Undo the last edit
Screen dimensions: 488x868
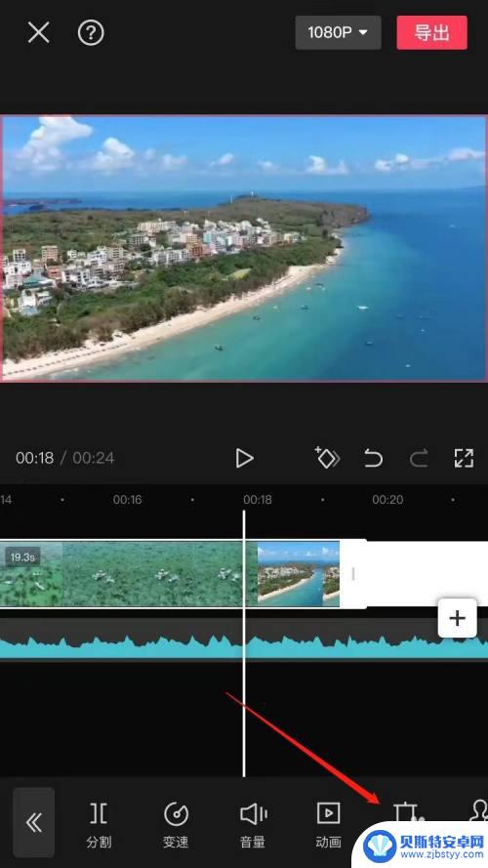pyautogui.click(x=373, y=458)
